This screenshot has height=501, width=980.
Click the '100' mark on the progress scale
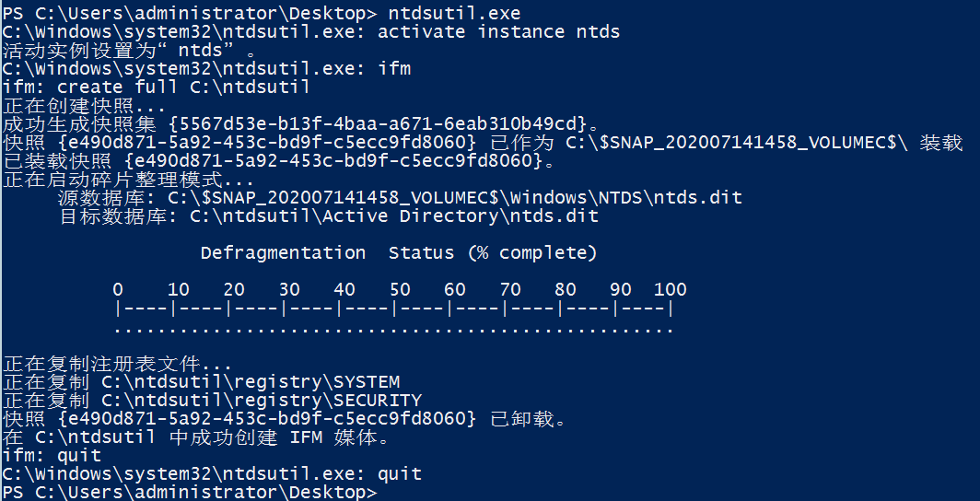(671, 289)
